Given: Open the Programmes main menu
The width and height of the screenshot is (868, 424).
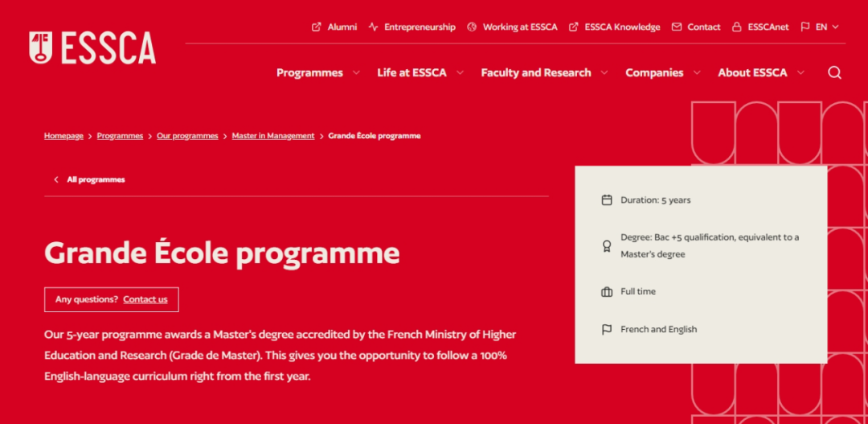Looking at the screenshot, I should 309,72.
